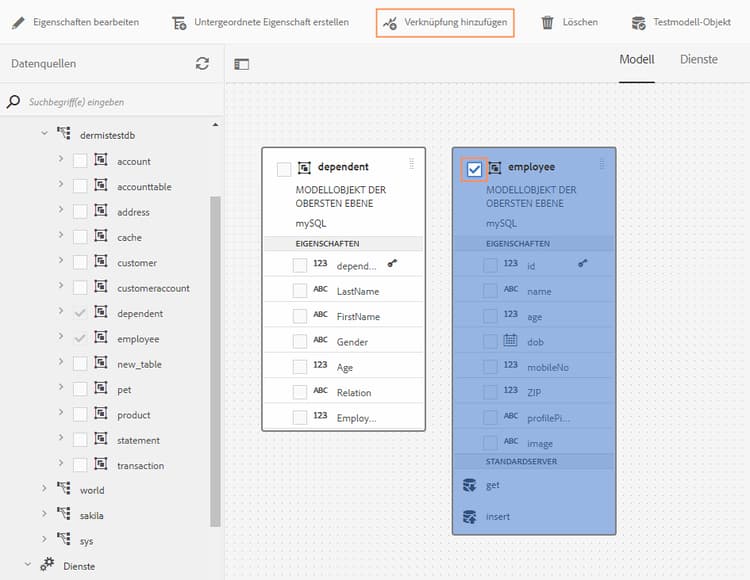Click the insert service text
Screen dimensions: 750x580
coord(497,517)
